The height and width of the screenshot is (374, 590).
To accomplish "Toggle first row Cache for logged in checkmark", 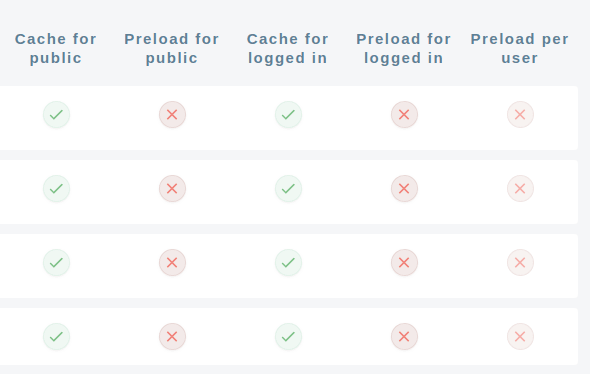I will (288, 114).
